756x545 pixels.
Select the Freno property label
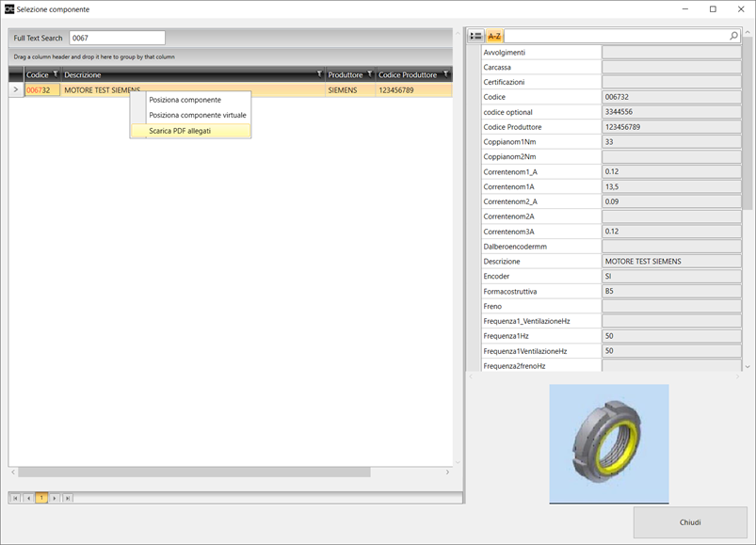(x=492, y=306)
